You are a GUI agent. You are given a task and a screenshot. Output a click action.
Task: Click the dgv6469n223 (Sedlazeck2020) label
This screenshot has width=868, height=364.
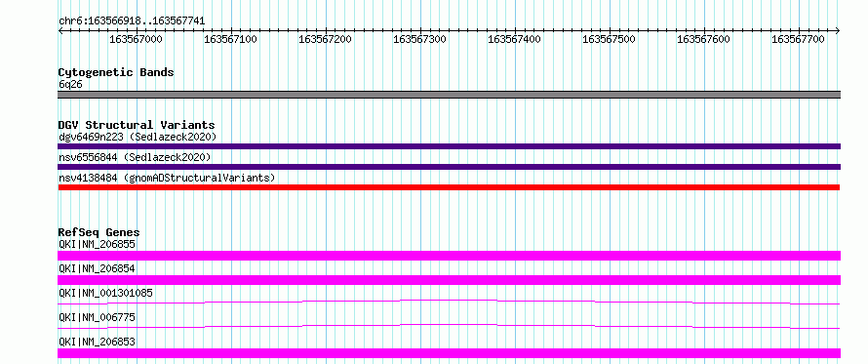click(x=138, y=137)
